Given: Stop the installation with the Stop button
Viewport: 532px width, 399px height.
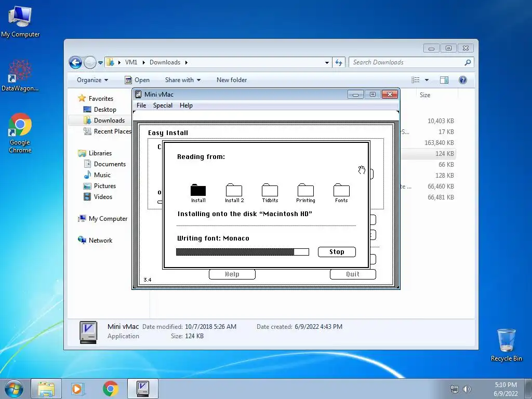Looking at the screenshot, I should 337,252.
